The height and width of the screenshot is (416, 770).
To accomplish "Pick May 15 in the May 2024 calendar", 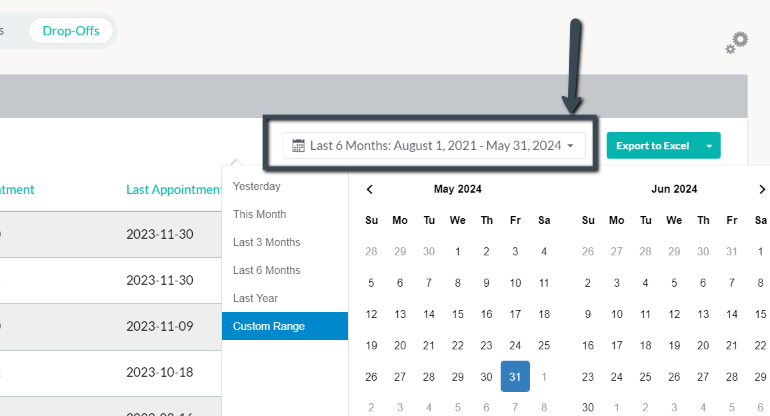I will click(458, 314).
